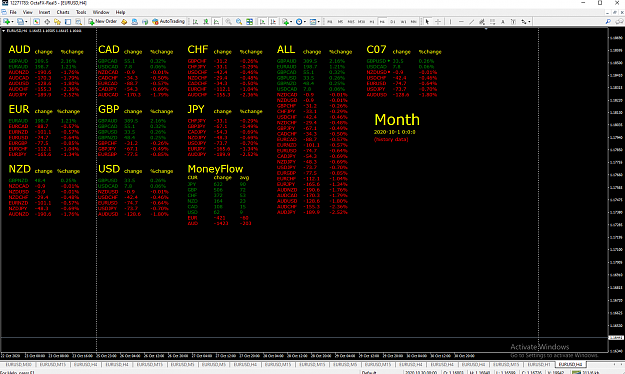The width and height of the screenshot is (625, 374).
Task: Select the Fibonacci Retracement tool
Action: (x=493, y=22)
